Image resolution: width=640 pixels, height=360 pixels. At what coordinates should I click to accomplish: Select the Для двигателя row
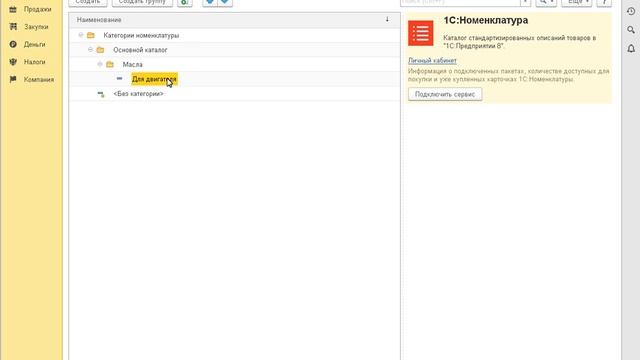(x=235, y=79)
